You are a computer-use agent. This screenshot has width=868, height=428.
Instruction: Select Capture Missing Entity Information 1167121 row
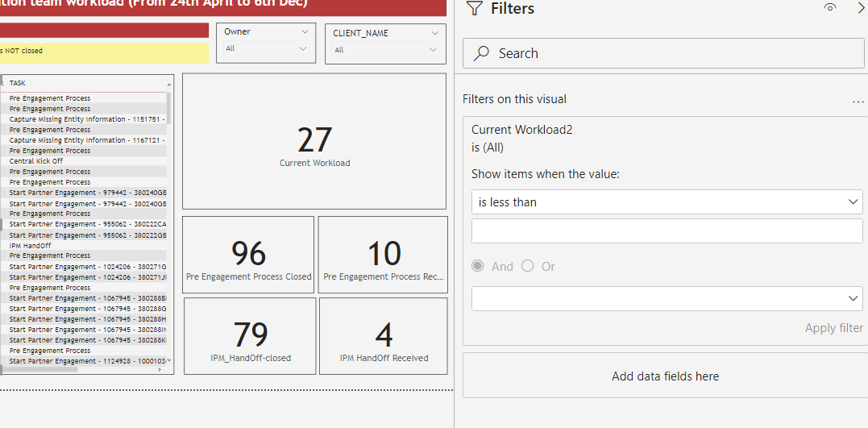click(84, 140)
